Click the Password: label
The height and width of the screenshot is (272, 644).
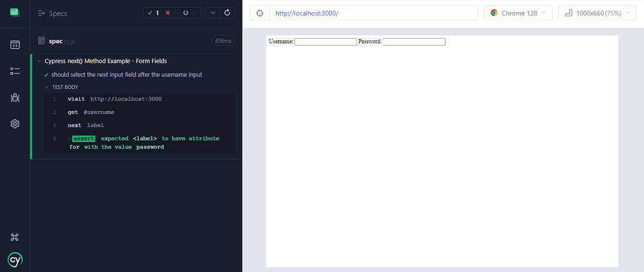[370, 42]
